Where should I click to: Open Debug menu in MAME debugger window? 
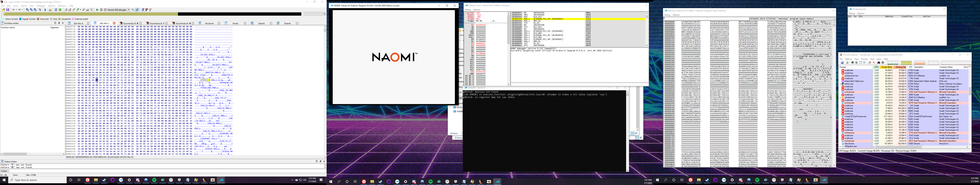coord(468,10)
